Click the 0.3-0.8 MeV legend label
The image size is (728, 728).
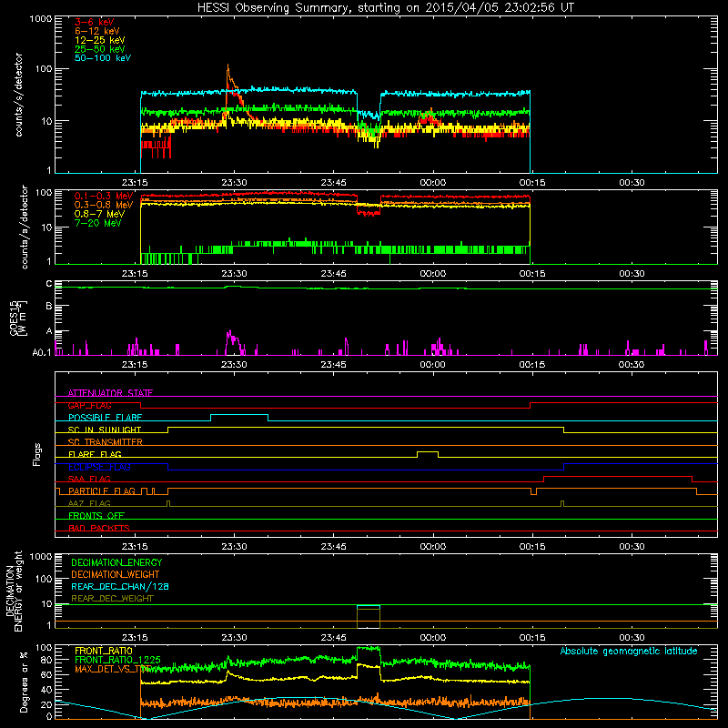coord(104,205)
